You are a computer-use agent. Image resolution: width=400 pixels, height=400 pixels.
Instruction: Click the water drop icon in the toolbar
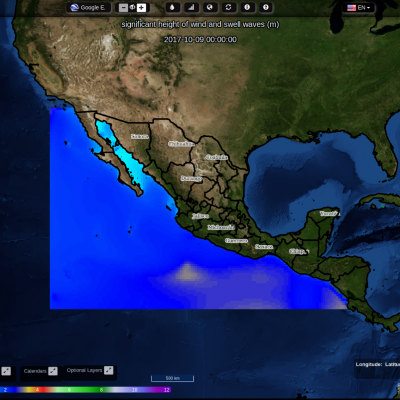coord(172,7)
